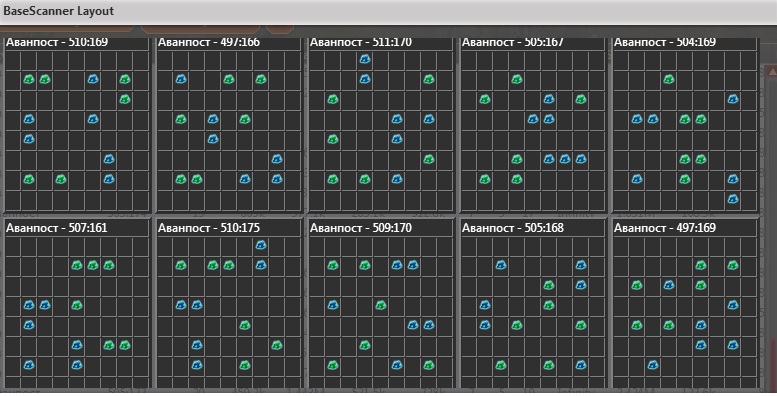Click the lone blue crystal in 510:169's fifth row
777x396 pixels.
click(x=29, y=139)
